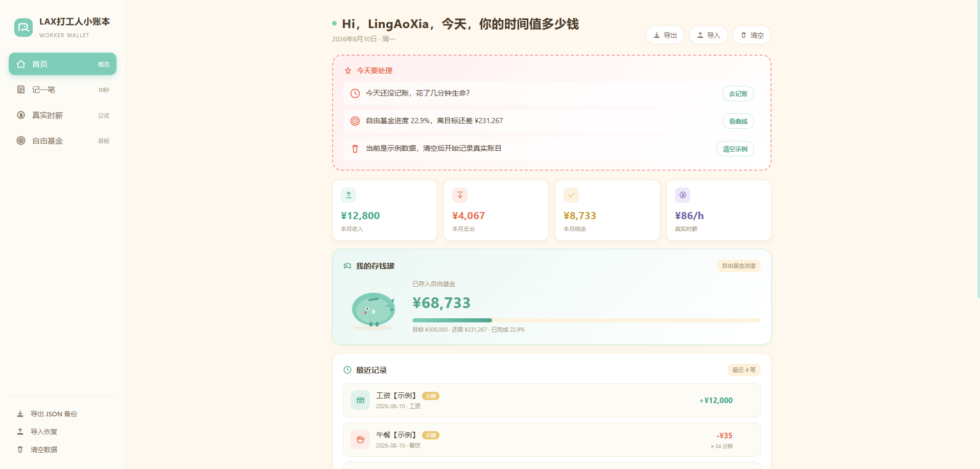Click the star icon beside 今天要处理

pyautogui.click(x=348, y=71)
